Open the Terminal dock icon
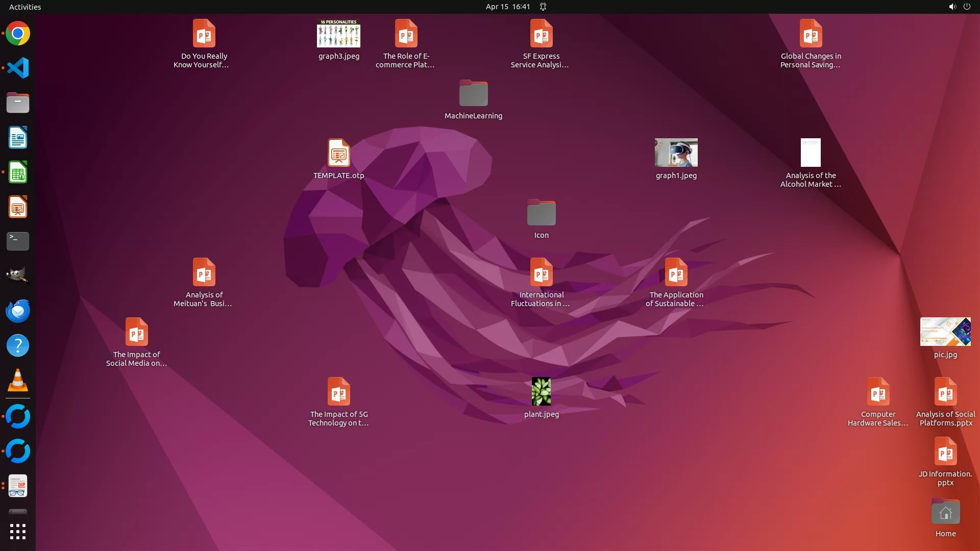 coord(18,241)
